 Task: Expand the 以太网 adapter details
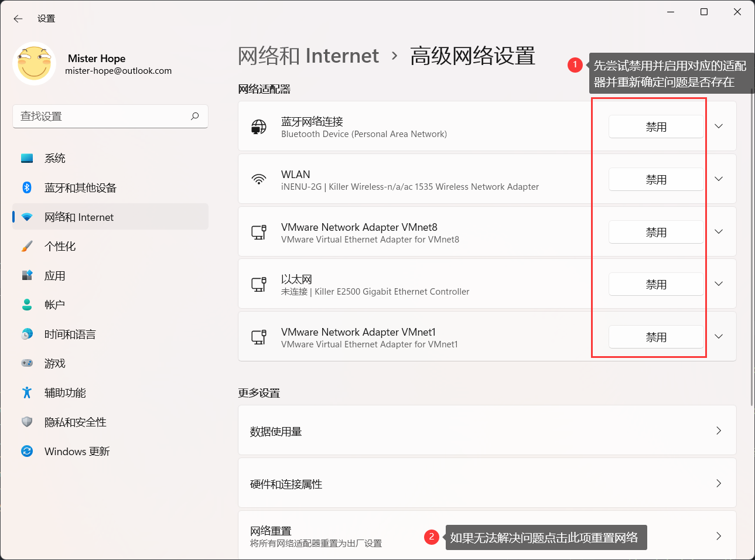(x=719, y=284)
